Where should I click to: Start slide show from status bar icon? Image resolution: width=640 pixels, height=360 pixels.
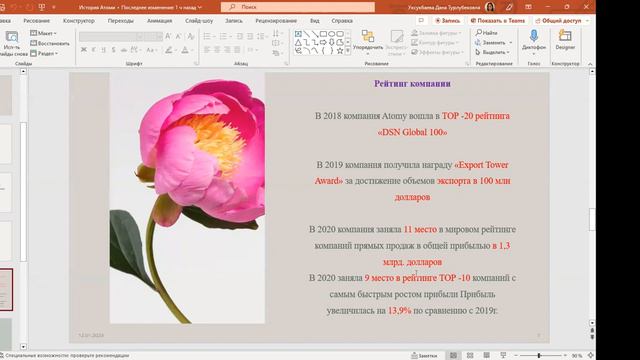point(503,356)
